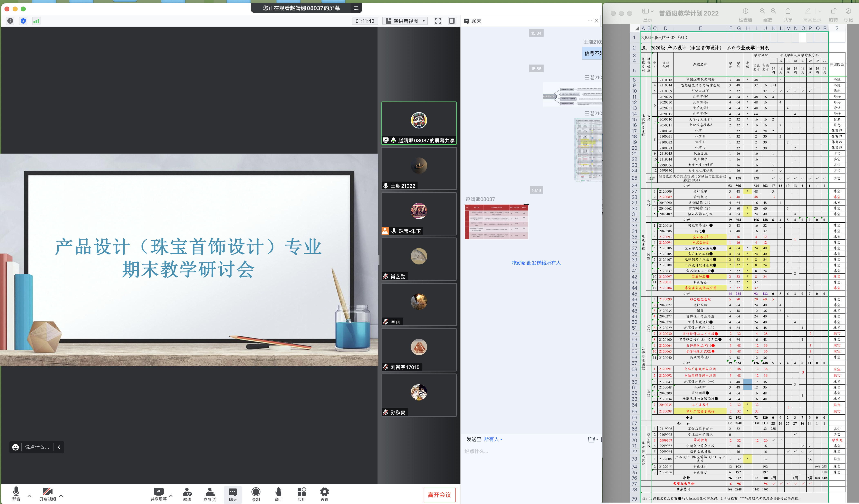Turn on camera with 开启视频
Viewport: 859px width, 504px height.
[x=47, y=492]
